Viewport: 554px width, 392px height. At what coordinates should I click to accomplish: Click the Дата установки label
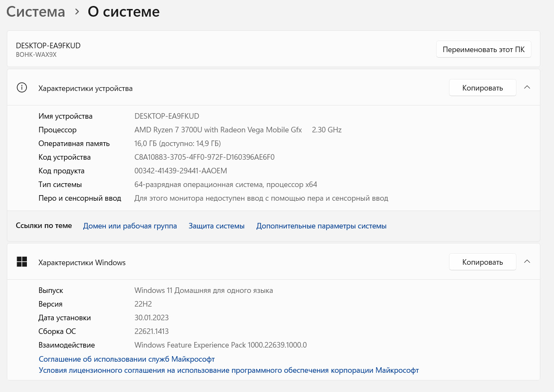pos(64,318)
